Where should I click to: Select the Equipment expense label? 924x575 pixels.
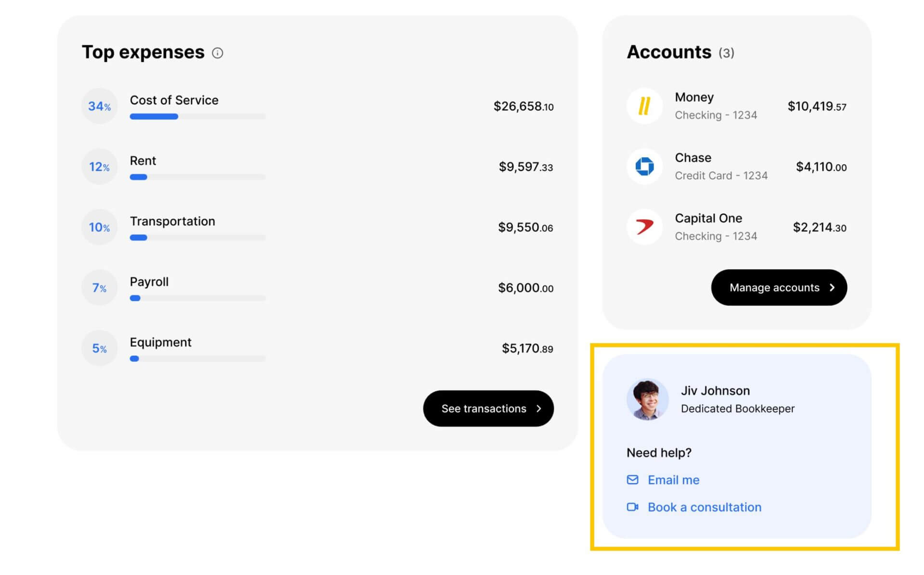pyautogui.click(x=161, y=343)
